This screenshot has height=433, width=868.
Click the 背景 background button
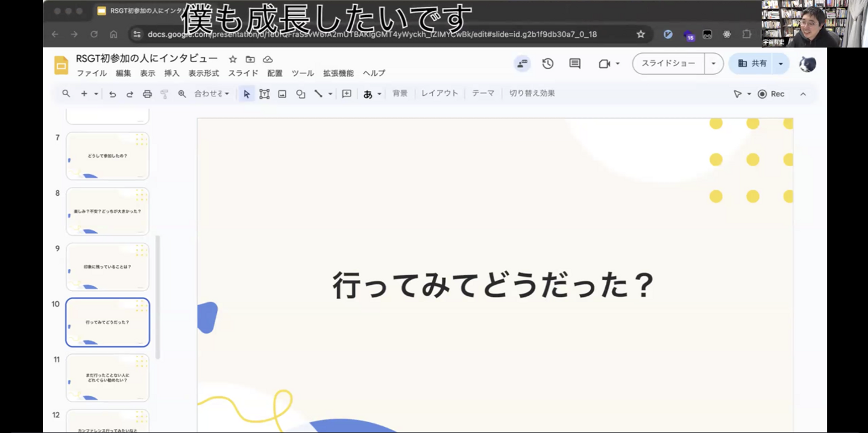tap(400, 93)
